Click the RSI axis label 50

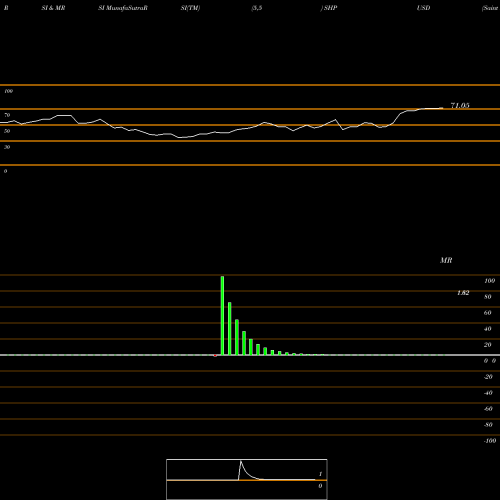click(x=7, y=131)
